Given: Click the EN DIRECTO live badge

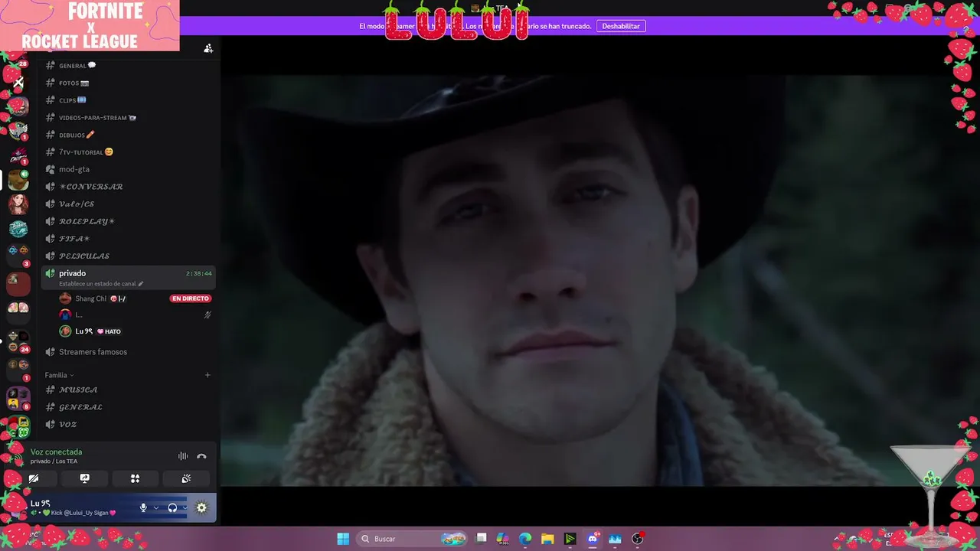Looking at the screenshot, I should point(191,298).
